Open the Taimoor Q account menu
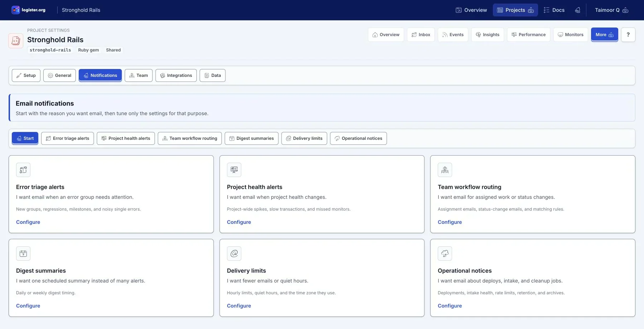644x329 pixels. (x=611, y=10)
